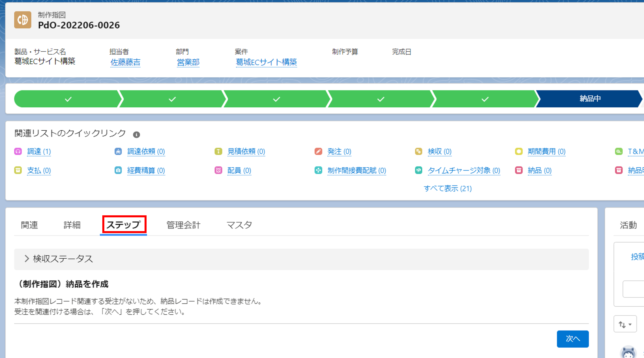Image resolution: width=644 pixels, height=358 pixels.
Task: Click the 配員 quick link icon
Action: tap(218, 170)
